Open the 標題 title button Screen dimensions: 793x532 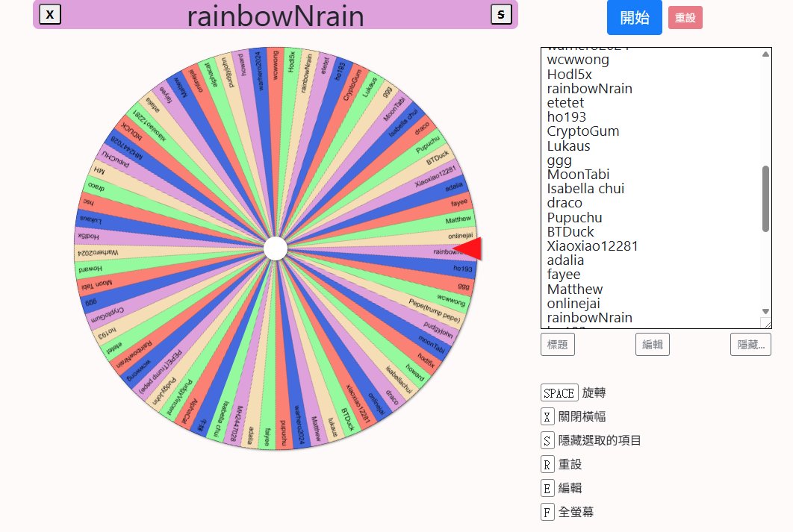point(557,345)
